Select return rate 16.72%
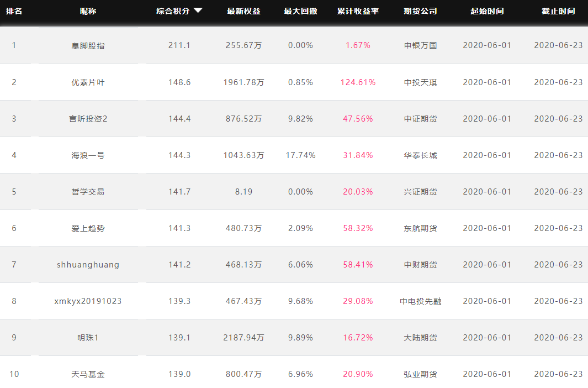588x388 pixels. click(x=358, y=338)
